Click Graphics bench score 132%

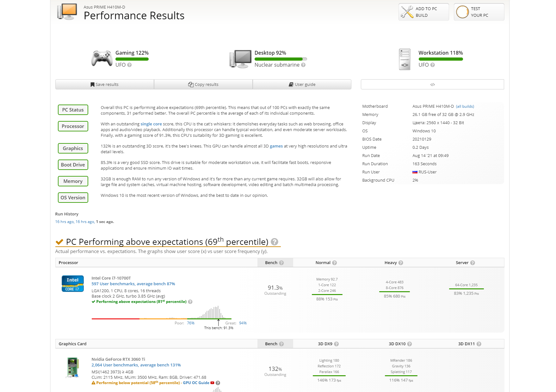pos(275,369)
